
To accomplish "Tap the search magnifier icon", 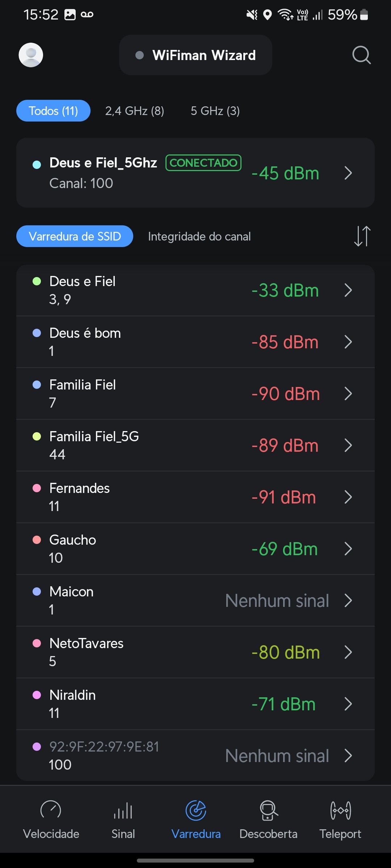I will click(361, 55).
